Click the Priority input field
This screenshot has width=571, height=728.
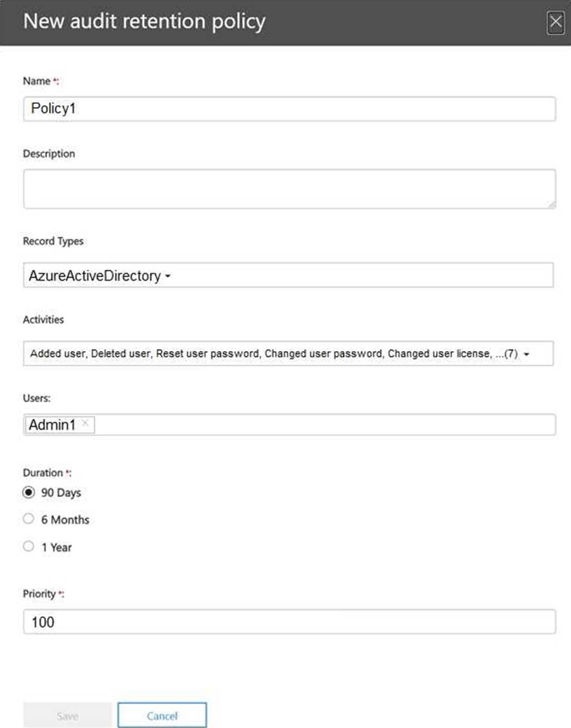pos(289,622)
